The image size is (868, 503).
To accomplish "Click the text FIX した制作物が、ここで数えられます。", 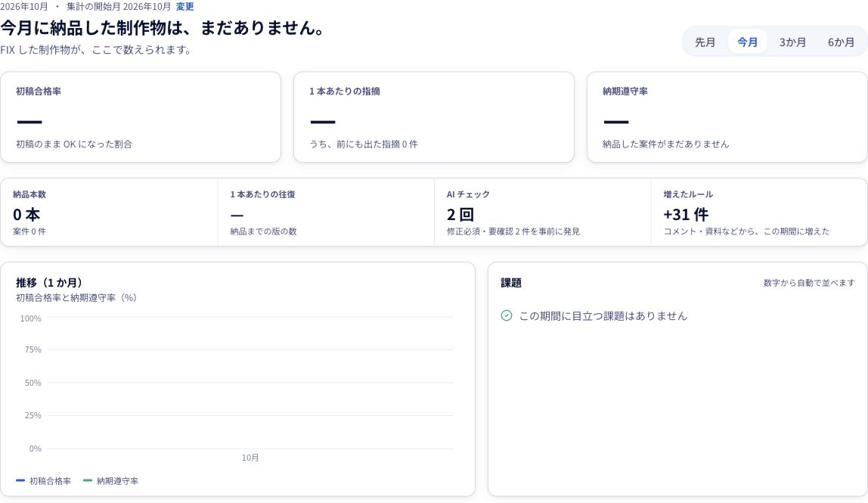I will [x=98, y=50].
